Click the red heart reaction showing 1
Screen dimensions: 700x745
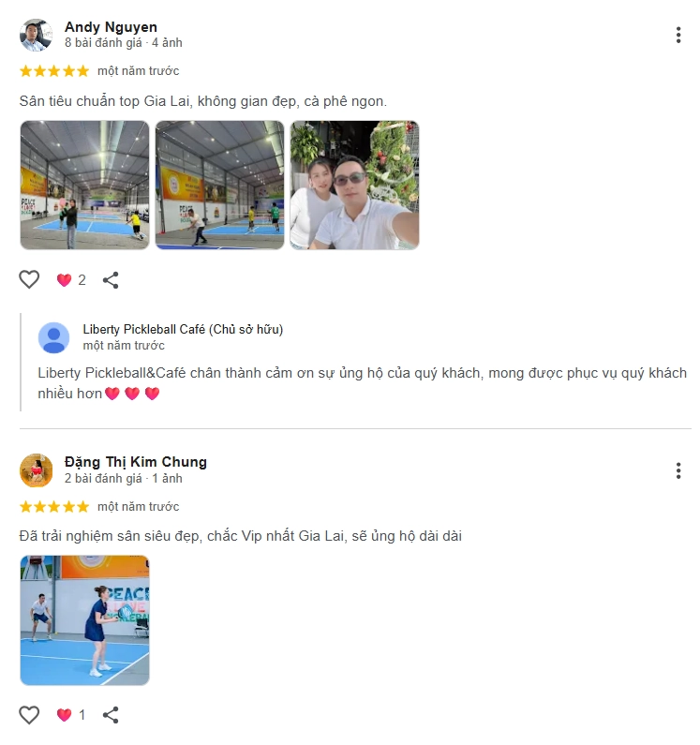71,715
